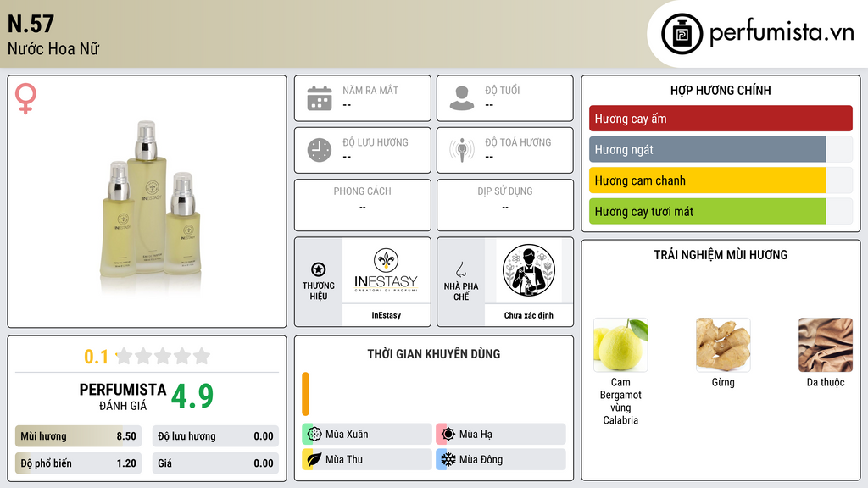Click the sun icon for Mùa Hạ
868x488 pixels.
point(448,435)
